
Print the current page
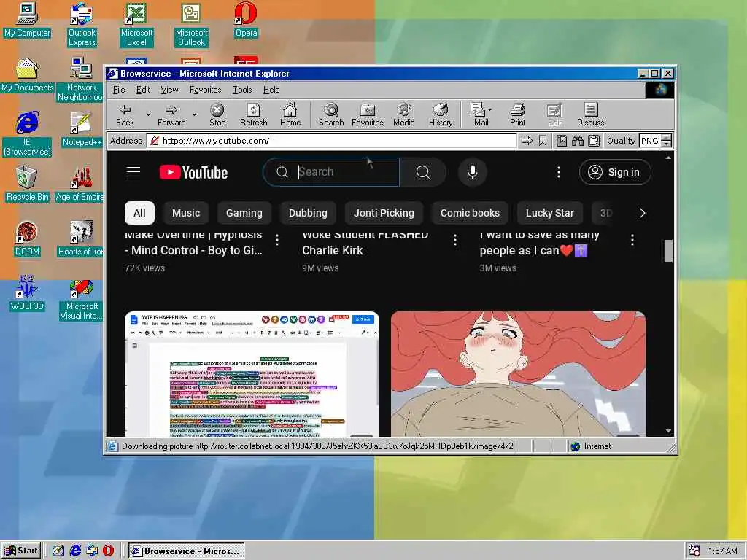point(517,114)
